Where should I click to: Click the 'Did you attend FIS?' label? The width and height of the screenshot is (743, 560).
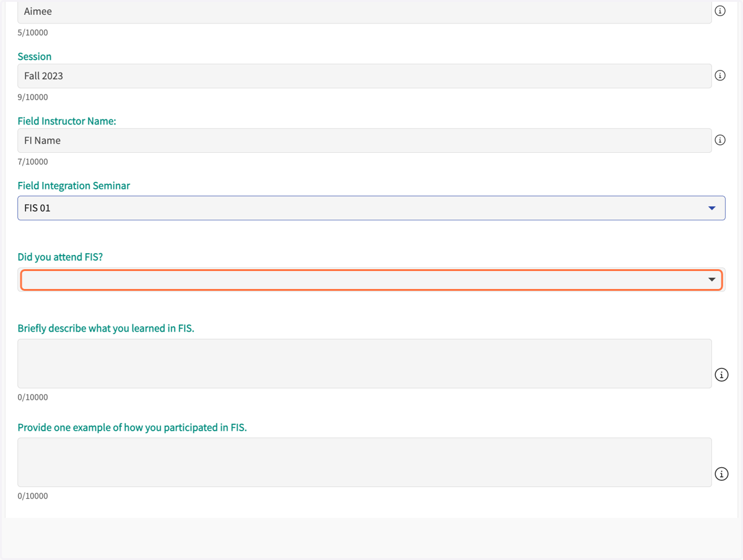[x=60, y=257]
